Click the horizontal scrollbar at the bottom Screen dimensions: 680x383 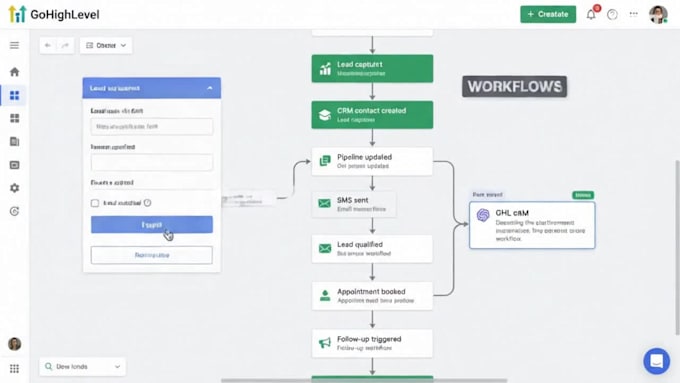point(364,380)
